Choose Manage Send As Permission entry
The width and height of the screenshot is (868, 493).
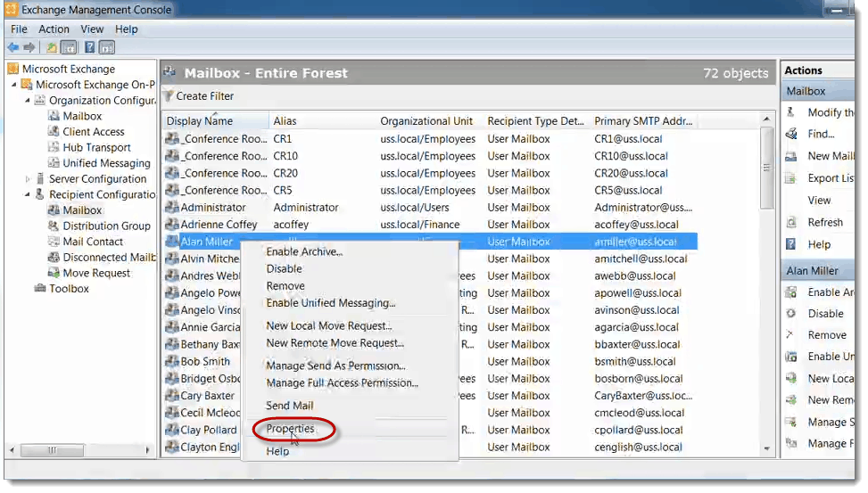click(335, 366)
